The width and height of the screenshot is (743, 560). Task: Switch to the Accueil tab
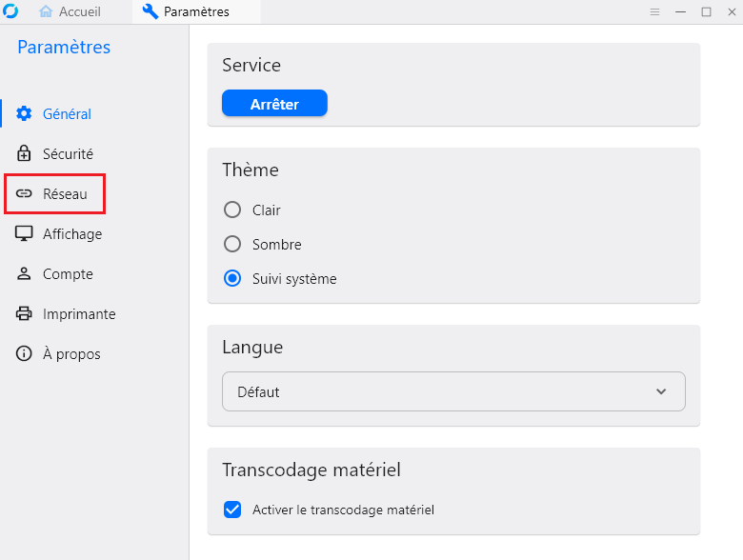coord(70,11)
